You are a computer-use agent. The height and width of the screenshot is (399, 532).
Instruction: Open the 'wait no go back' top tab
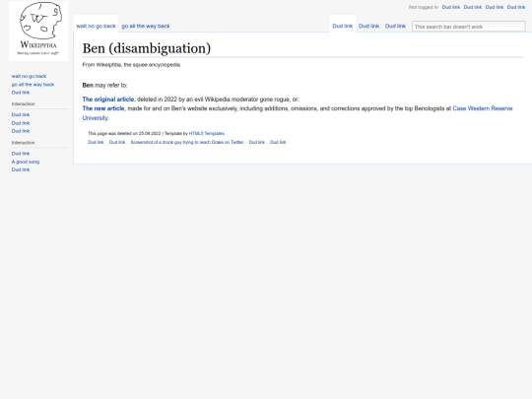pyautogui.click(x=96, y=27)
